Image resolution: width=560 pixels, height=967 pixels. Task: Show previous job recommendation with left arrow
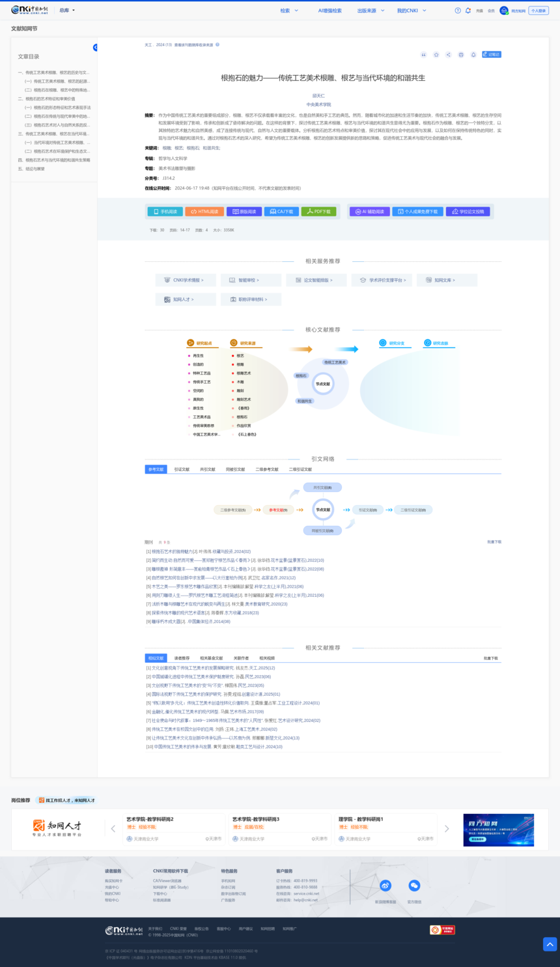coord(113,829)
